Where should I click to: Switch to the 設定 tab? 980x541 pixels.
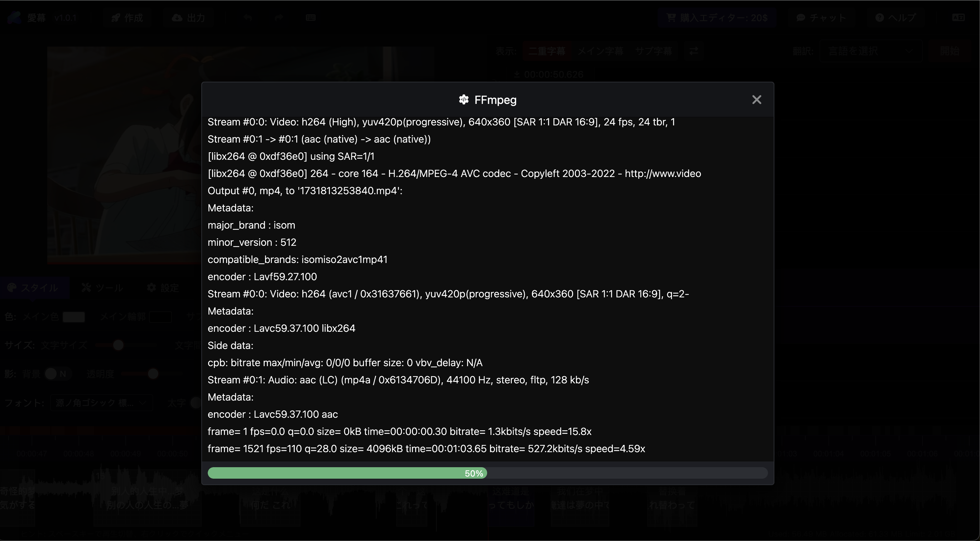click(163, 288)
